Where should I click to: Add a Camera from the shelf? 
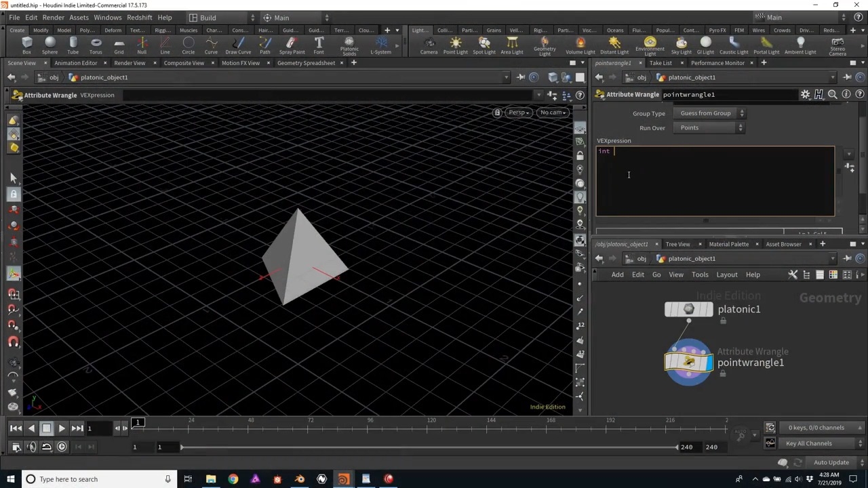[429, 45]
